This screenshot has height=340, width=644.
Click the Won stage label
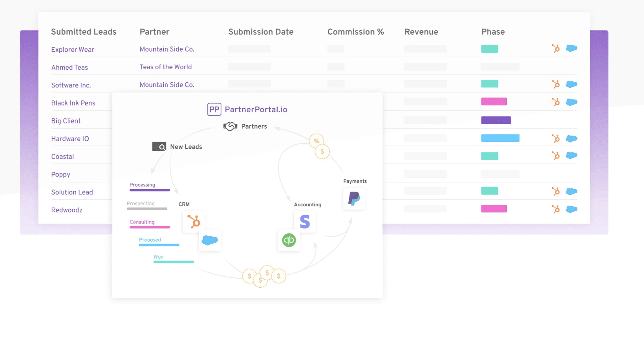[x=158, y=257]
